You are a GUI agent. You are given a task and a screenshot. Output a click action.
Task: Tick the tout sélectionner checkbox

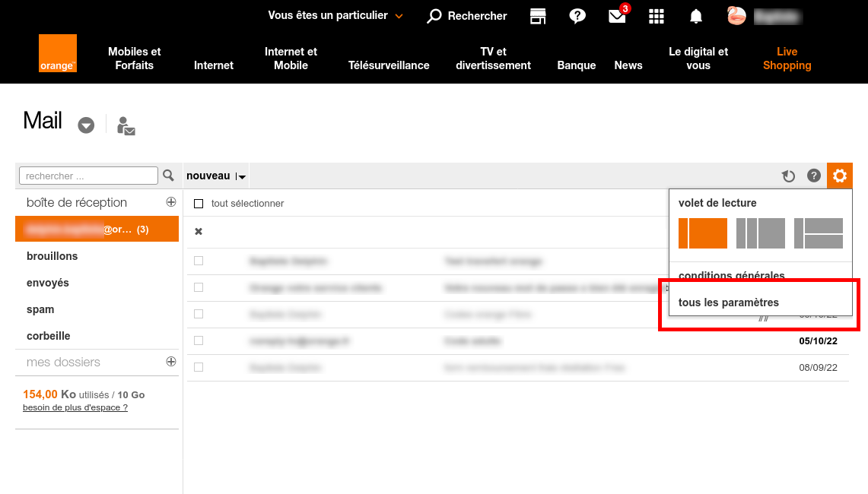(199, 204)
